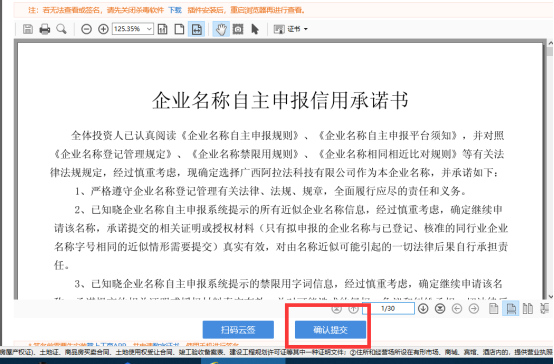554x364 pixels.
Task: Open the search magnifier tool
Action: pos(61,29)
